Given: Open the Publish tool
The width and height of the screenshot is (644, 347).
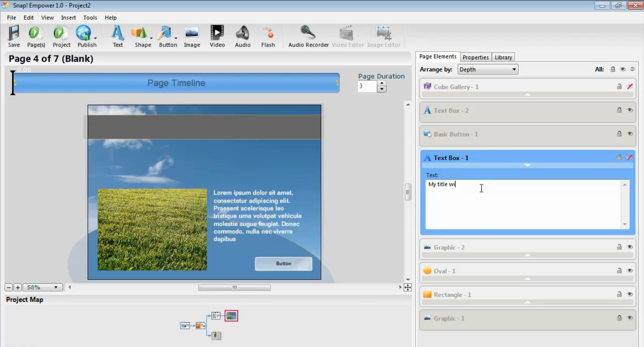Looking at the screenshot, I should (87, 37).
